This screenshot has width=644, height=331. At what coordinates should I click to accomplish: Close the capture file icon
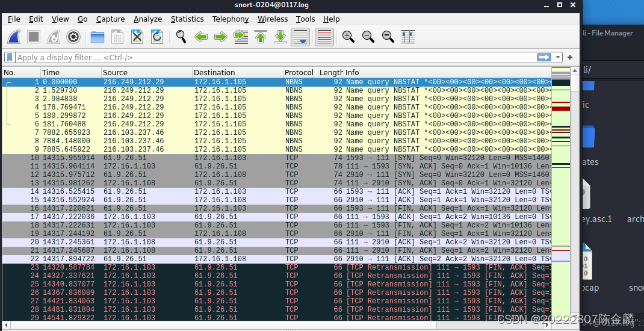point(137,37)
